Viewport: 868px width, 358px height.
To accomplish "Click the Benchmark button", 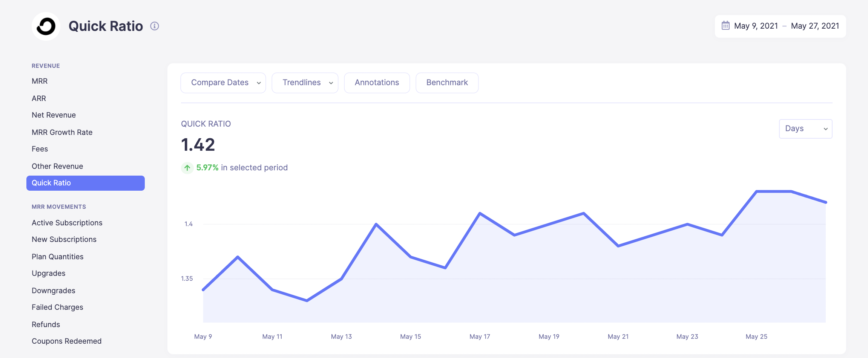I will click(447, 83).
